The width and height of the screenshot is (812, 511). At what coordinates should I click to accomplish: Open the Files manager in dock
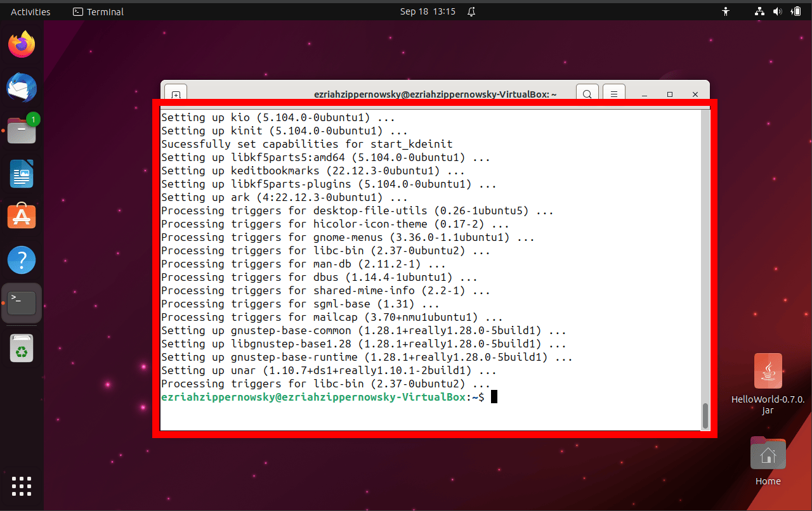pyautogui.click(x=22, y=131)
